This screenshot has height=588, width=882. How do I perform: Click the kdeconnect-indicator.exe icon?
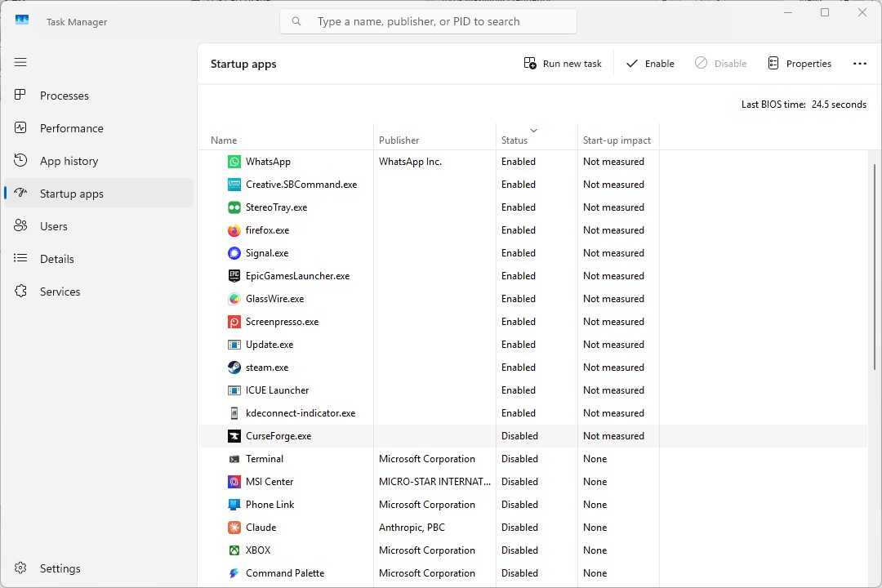coord(234,413)
